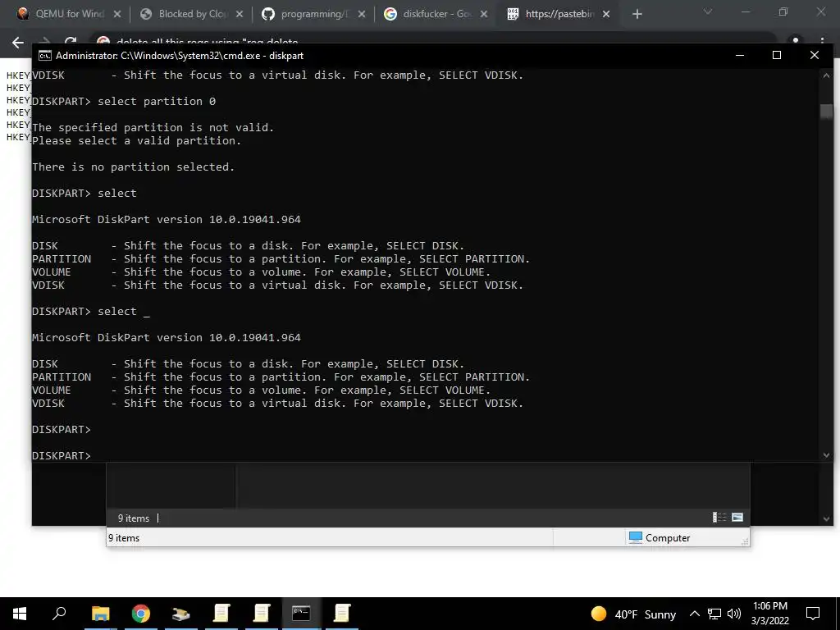Image resolution: width=840 pixels, height=630 pixels.
Task: Click the 'DISKPART> select _' line
Action: 91,311
